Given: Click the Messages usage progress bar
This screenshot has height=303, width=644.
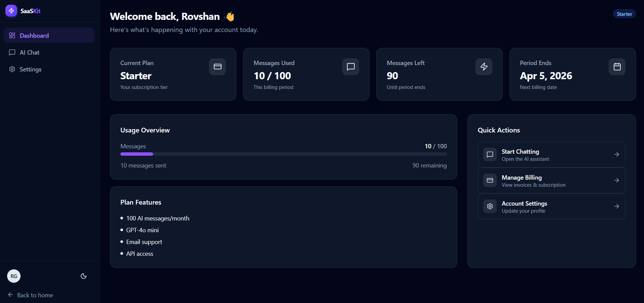Looking at the screenshot, I should (284, 154).
